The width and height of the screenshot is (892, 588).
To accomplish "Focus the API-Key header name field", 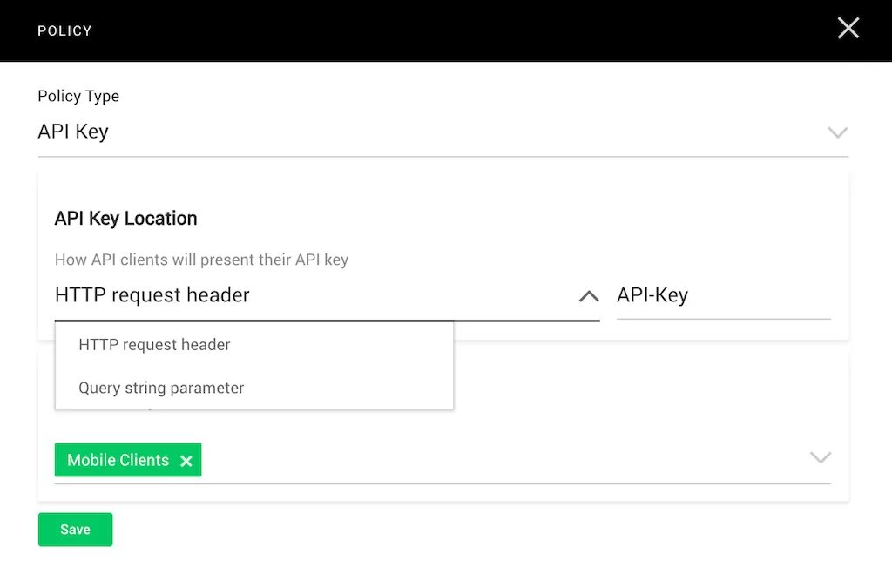I will point(722,295).
